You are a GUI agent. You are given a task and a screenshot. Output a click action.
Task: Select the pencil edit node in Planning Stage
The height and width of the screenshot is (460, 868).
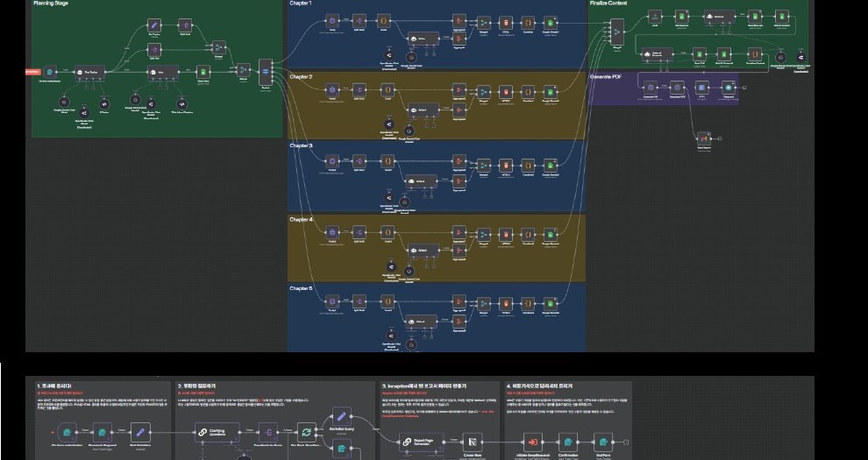[x=154, y=25]
